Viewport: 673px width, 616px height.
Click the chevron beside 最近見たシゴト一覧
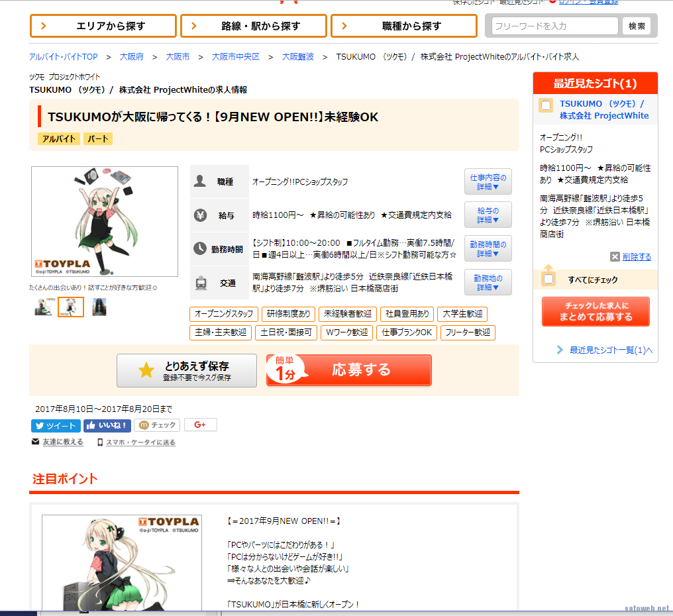tap(560, 350)
